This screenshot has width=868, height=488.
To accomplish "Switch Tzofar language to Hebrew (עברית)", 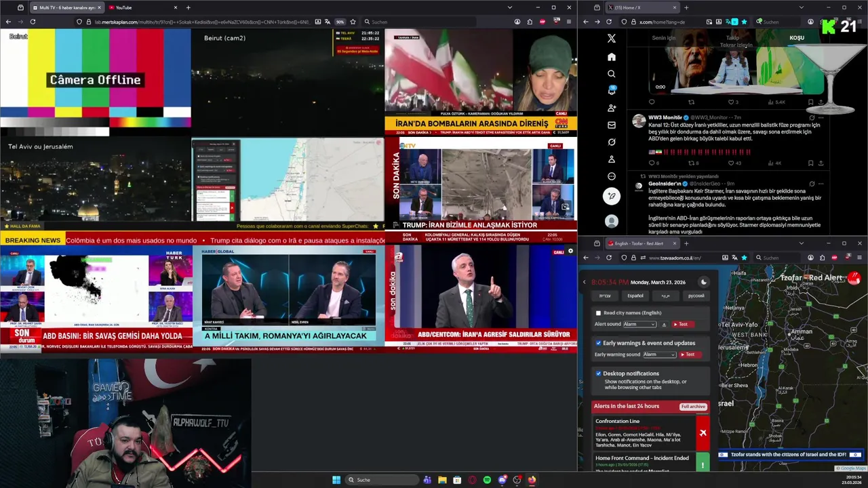I will pyautogui.click(x=605, y=296).
